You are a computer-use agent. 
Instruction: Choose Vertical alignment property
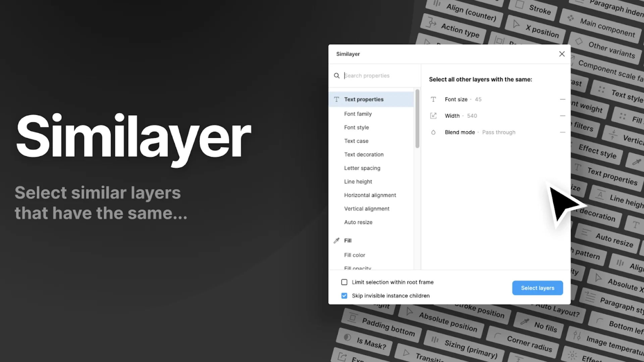[x=367, y=209]
